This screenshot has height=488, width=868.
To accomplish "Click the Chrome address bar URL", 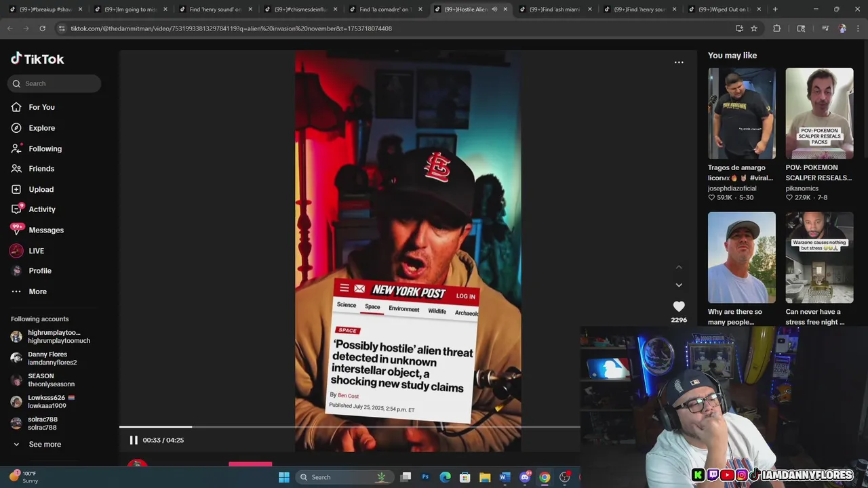I will (231, 28).
